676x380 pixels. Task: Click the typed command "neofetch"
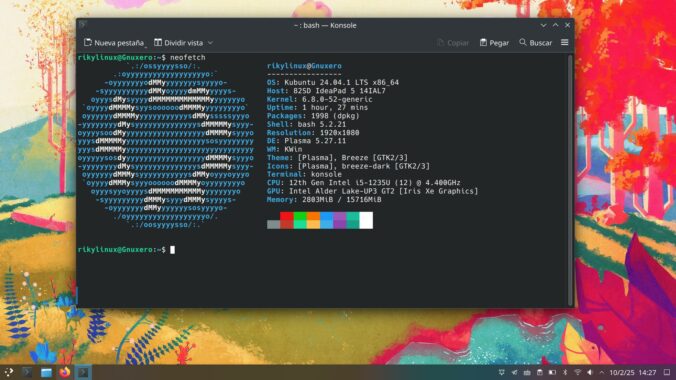(x=188, y=57)
